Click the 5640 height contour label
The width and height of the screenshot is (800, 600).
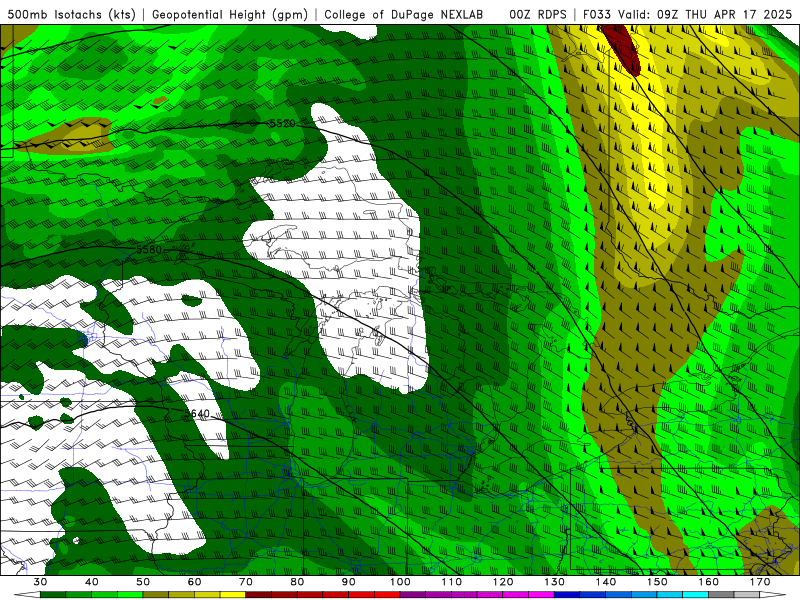coord(196,413)
